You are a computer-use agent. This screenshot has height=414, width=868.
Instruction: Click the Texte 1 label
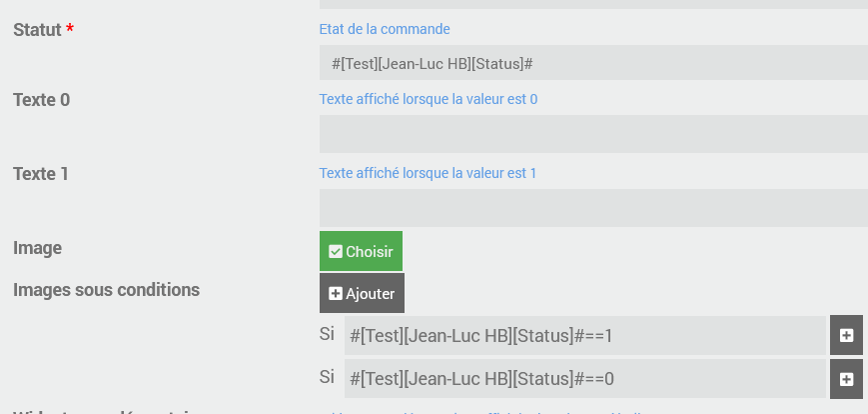[x=41, y=174]
